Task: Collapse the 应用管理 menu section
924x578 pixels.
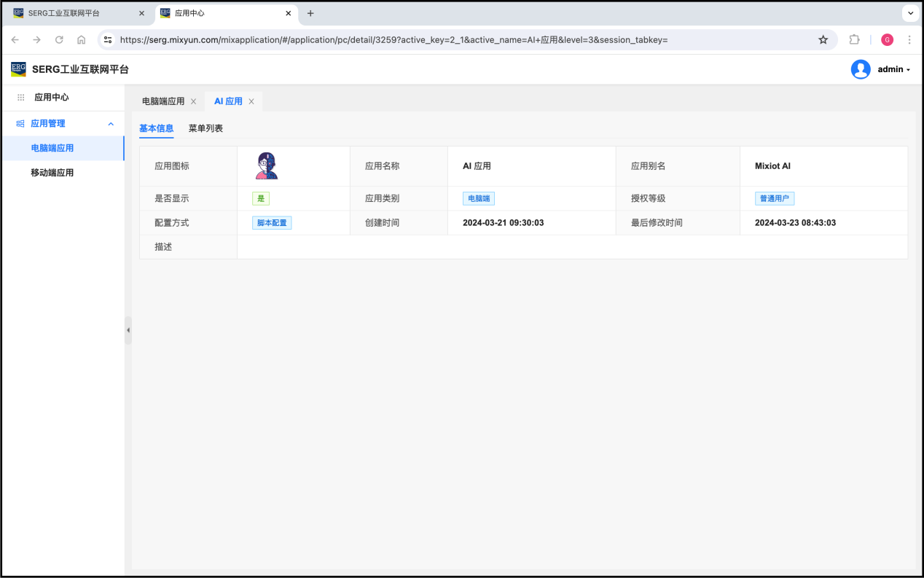Action: [x=111, y=124]
